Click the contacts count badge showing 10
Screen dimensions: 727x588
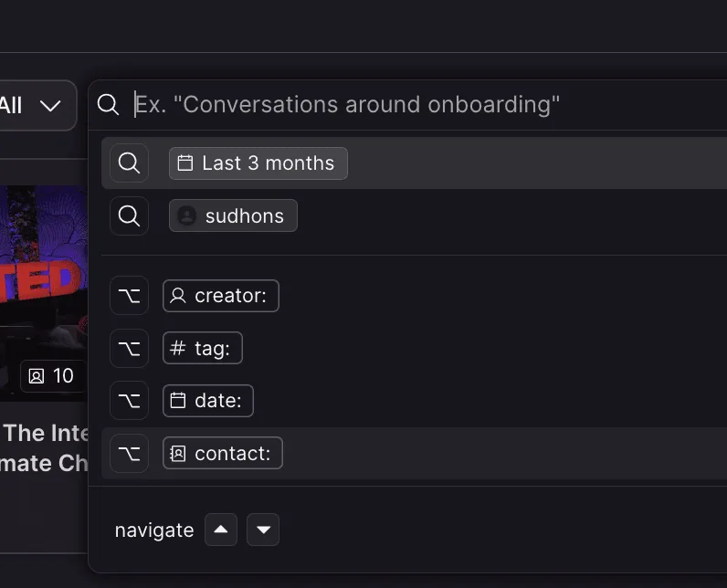(52, 376)
